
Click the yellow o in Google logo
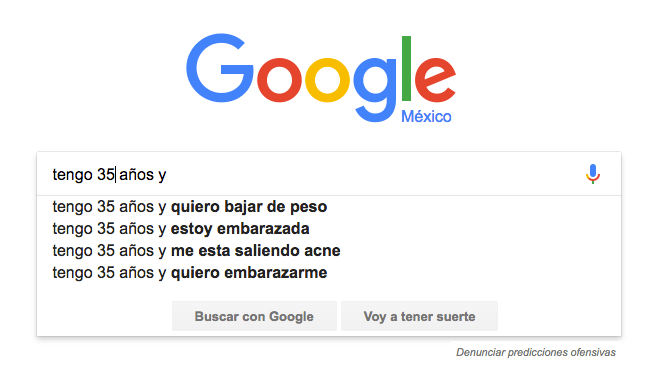[x=327, y=80]
